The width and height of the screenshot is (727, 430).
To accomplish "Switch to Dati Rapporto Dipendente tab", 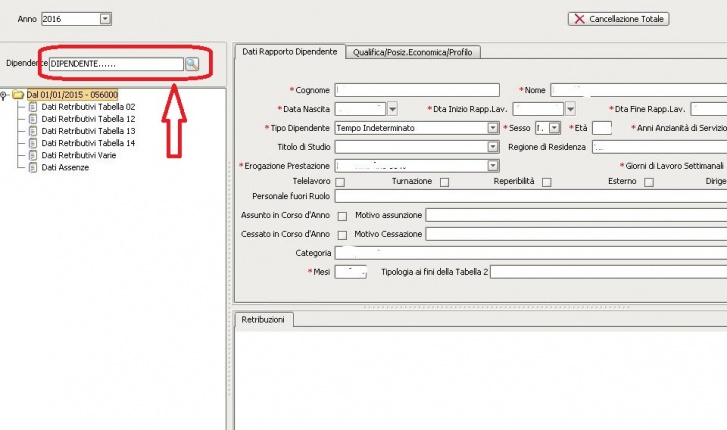I will pos(290,52).
